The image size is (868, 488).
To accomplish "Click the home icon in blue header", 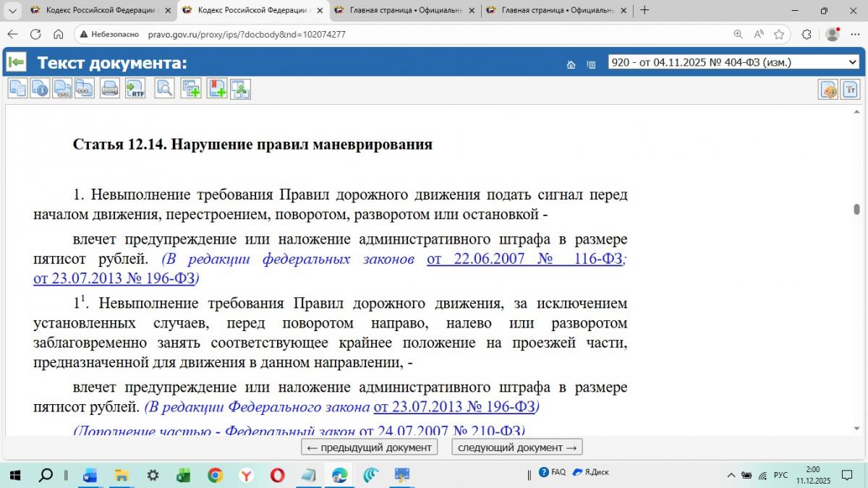I will pos(571,64).
